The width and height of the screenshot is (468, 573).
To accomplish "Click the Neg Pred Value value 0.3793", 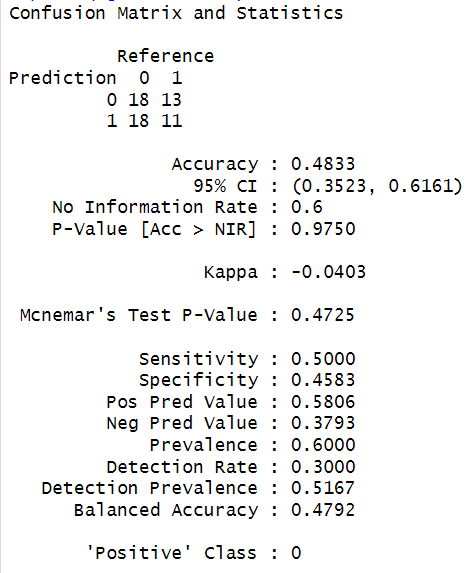I will pyautogui.click(x=323, y=423).
